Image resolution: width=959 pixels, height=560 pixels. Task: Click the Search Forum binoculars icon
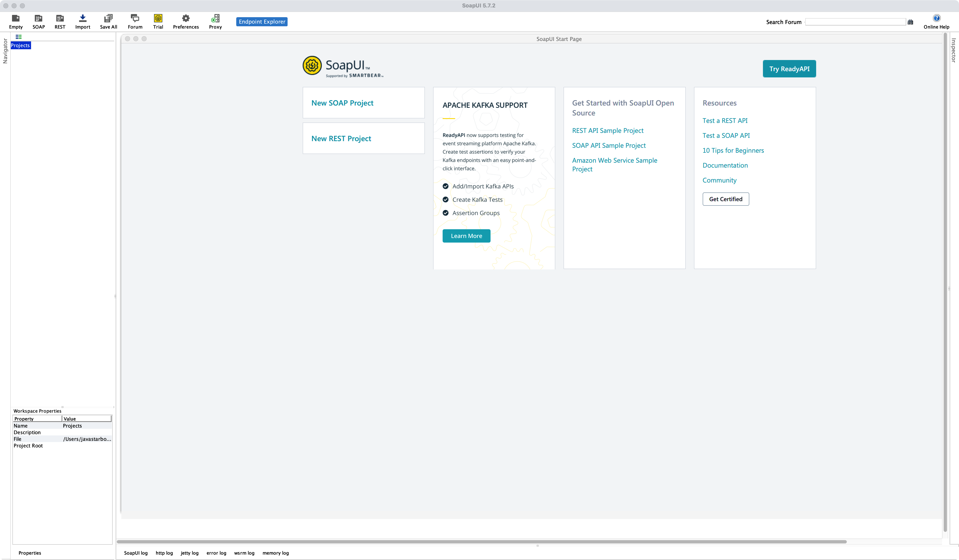pos(910,22)
